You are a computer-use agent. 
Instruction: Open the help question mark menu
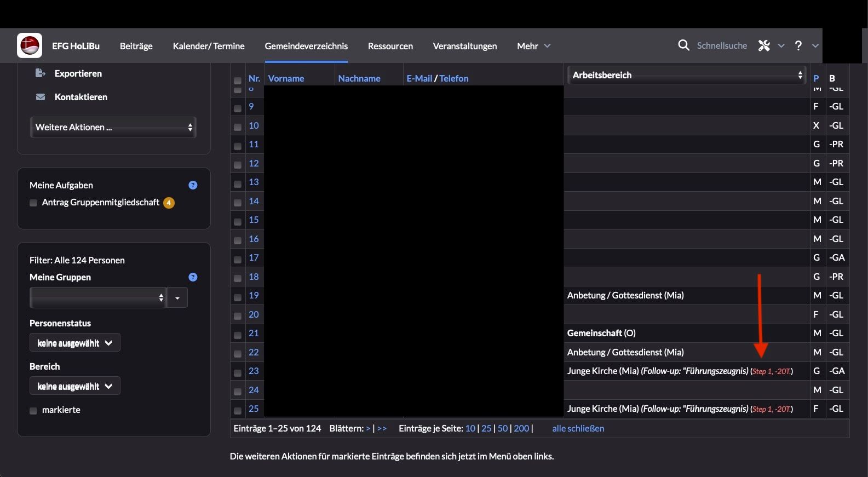pyautogui.click(x=798, y=45)
